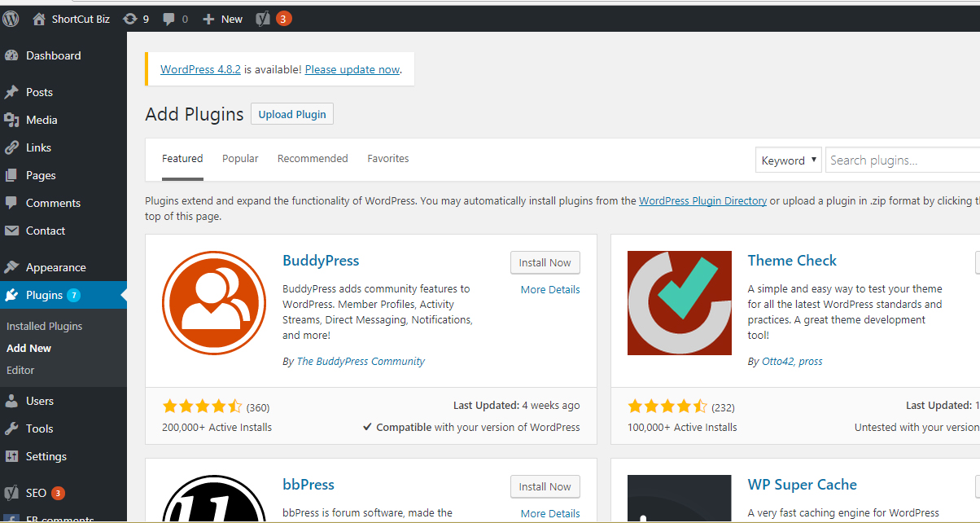Screen dimensions: 980x523
Task: Click the updates icon showing 9
Action: tap(129, 18)
